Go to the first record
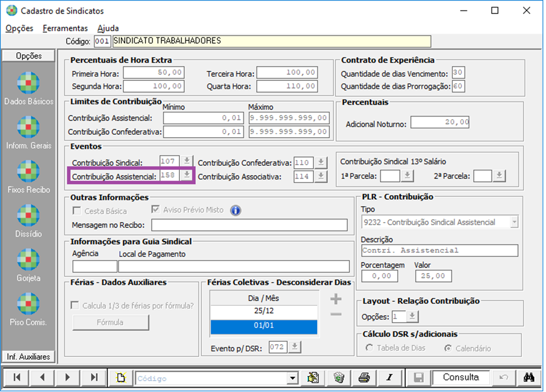The image size is (546, 392). click(16, 377)
